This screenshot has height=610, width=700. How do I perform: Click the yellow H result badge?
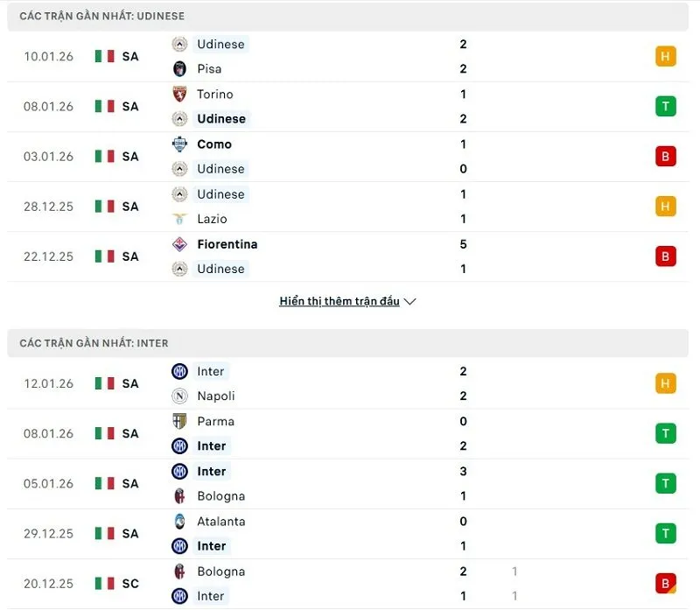tap(665, 56)
